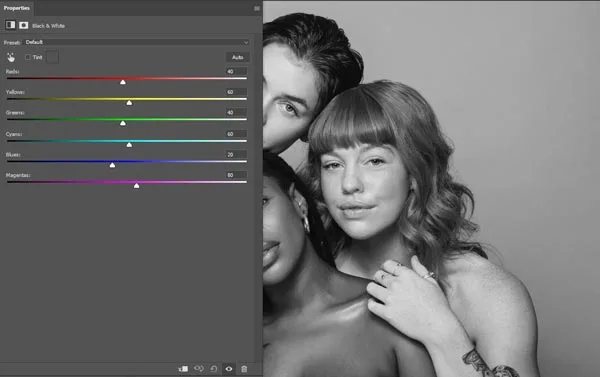Image resolution: width=600 pixels, height=377 pixels.
Task: Click the Blues value field
Action: click(236, 155)
